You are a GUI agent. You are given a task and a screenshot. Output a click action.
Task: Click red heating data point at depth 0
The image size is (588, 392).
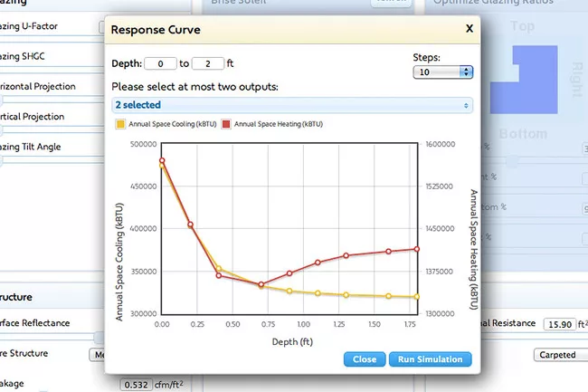[x=162, y=160]
